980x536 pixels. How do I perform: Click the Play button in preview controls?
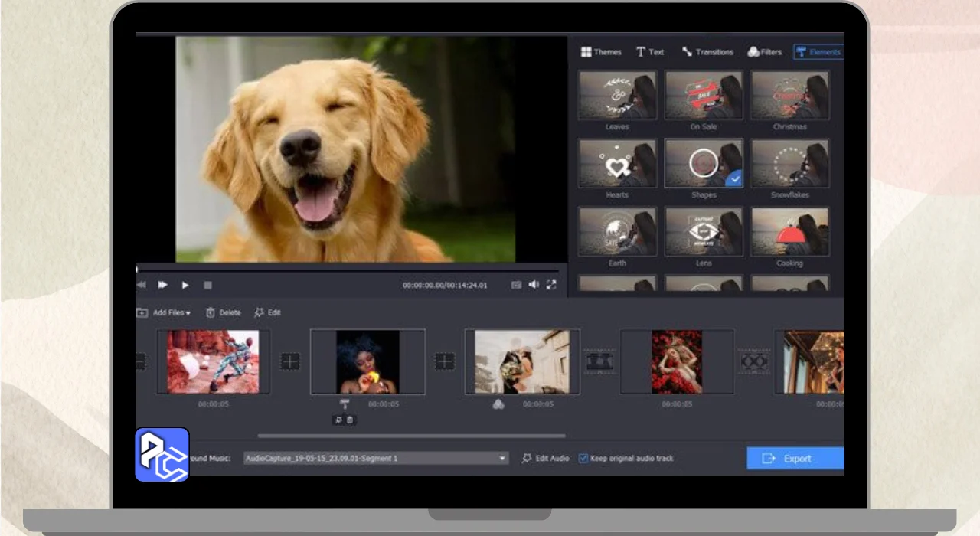(x=185, y=285)
